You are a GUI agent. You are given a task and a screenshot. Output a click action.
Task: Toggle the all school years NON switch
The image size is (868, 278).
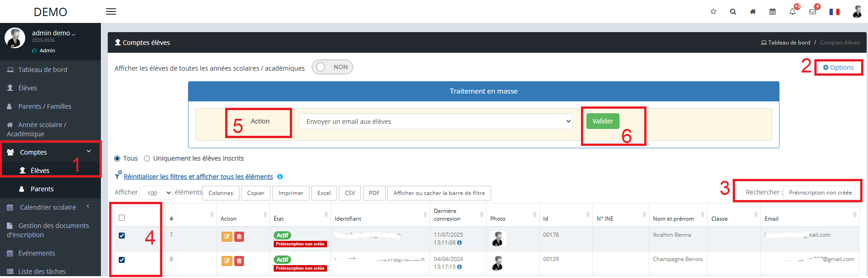coord(332,67)
